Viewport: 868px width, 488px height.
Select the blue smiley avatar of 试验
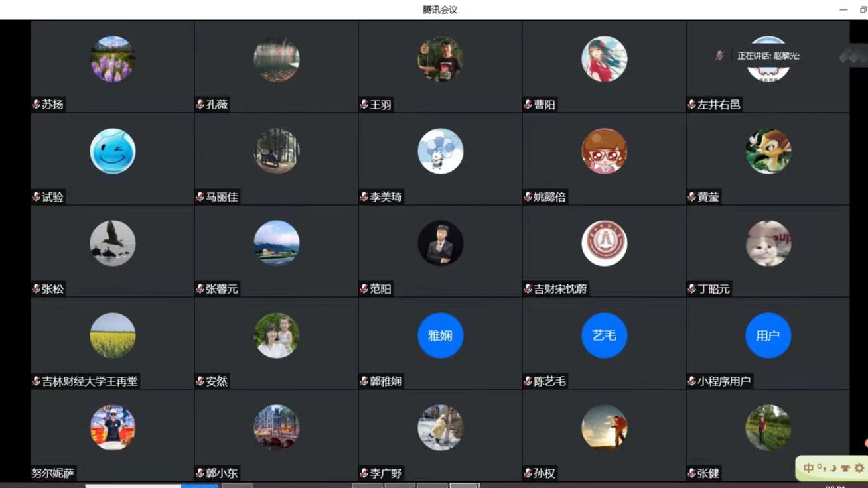(113, 151)
